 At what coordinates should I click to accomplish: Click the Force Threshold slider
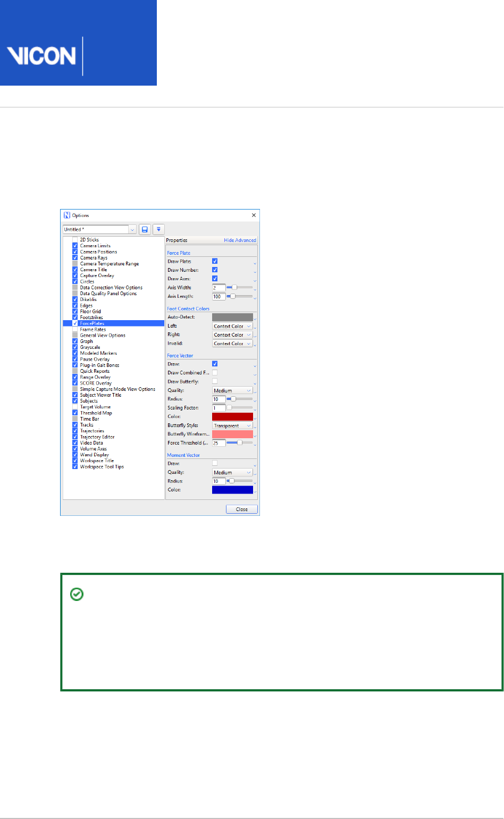pos(240,442)
